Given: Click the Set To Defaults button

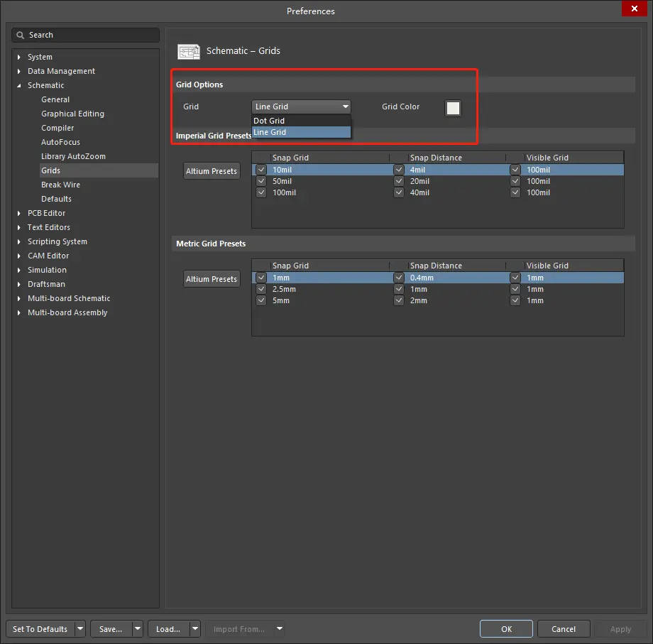Looking at the screenshot, I should pyautogui.click(x=40, y=628).
